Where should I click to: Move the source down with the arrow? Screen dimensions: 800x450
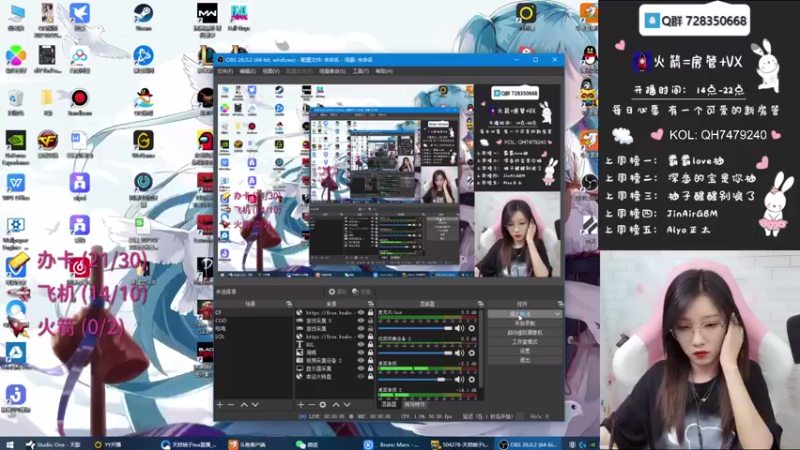pyautogui.click(x=347, y=405)
